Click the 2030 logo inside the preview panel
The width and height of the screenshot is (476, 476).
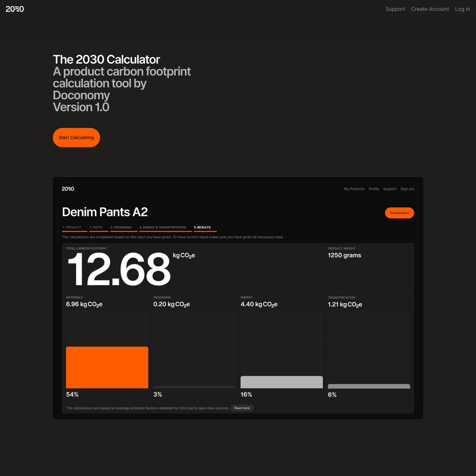(68, 189)
